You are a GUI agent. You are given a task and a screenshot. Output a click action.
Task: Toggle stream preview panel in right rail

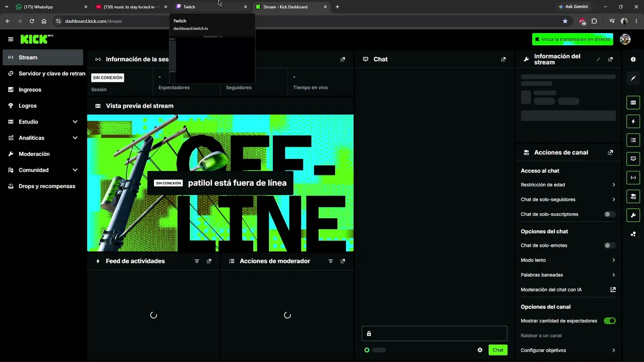633,103
